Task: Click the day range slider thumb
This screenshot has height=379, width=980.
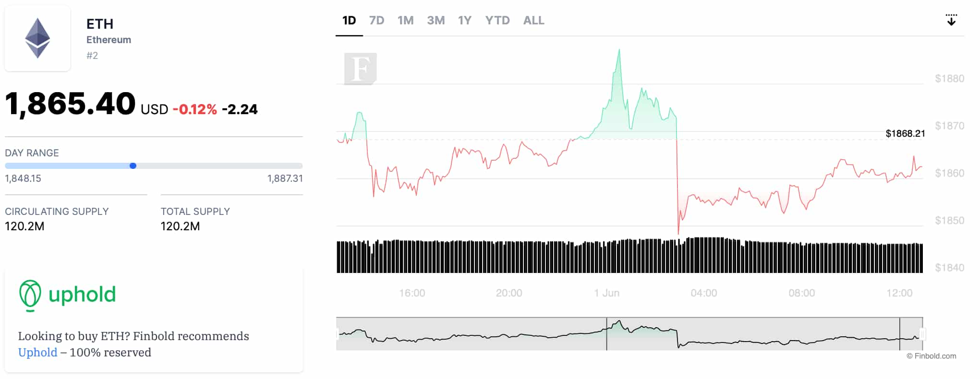Action: point(133,166)
